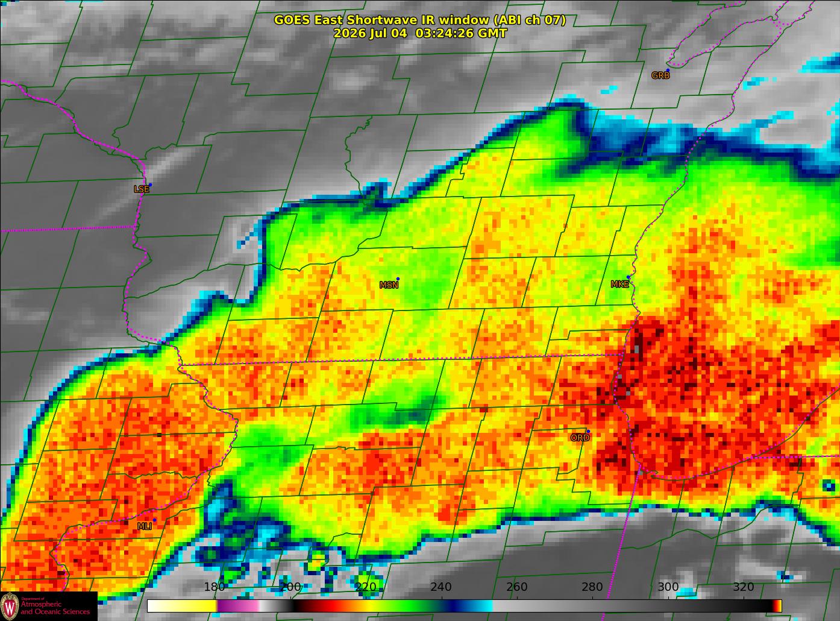Click the LSE station marker

click(x=150, y=184)
